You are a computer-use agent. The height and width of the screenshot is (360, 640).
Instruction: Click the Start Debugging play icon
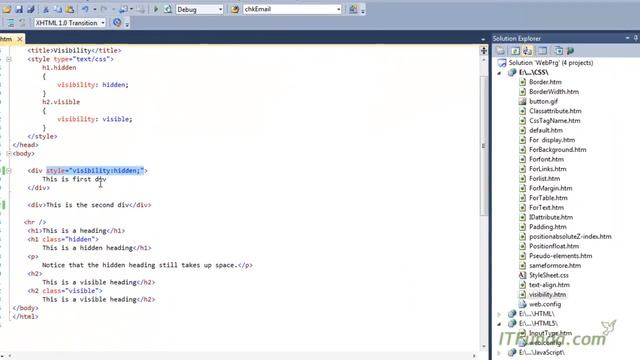click(x=156, y=9)
